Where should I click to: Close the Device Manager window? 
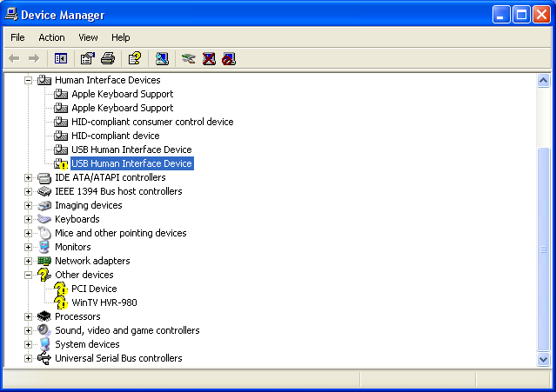pyautogui.click(x=542, y=15)
